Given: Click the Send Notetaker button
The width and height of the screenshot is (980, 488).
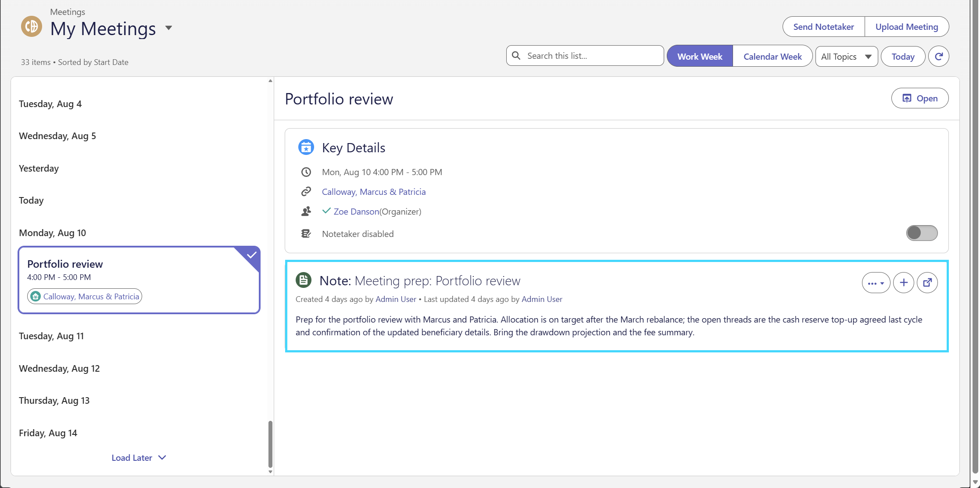Looking at the screenshot, I should (x=823, y=27).
